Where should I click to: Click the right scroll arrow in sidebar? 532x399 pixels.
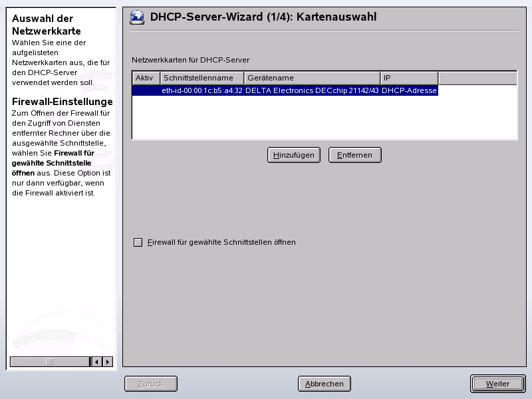click(107, 362)
